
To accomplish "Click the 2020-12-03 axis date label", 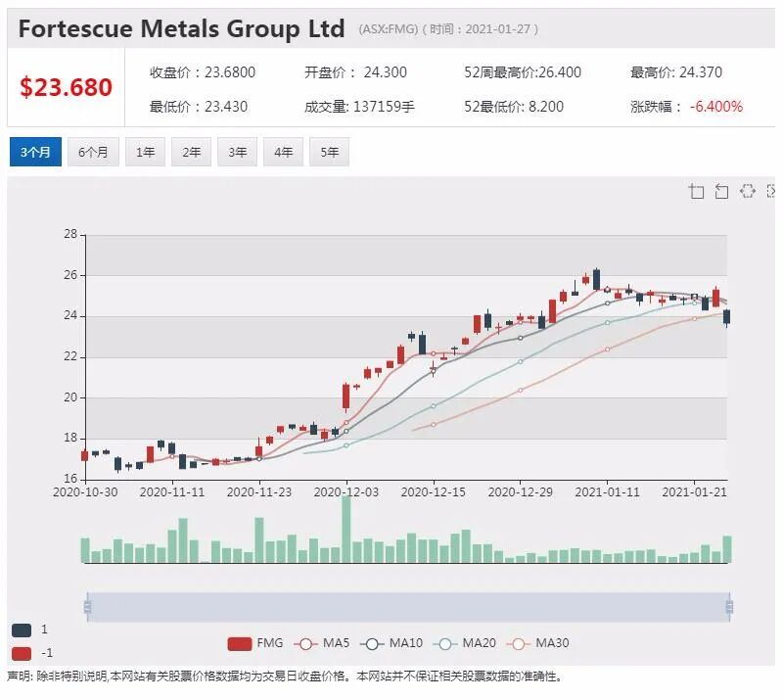I will pyautogui.click(x=346, y=492).
